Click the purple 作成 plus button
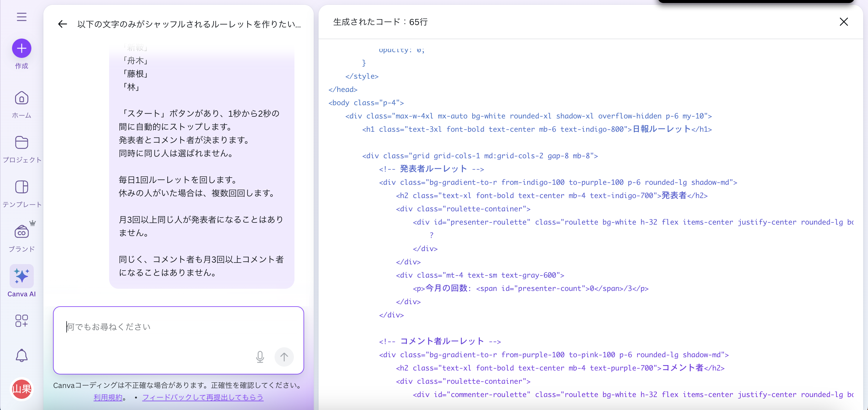Image resolution: width=868 pixels, height=410 pixels. 22,48
